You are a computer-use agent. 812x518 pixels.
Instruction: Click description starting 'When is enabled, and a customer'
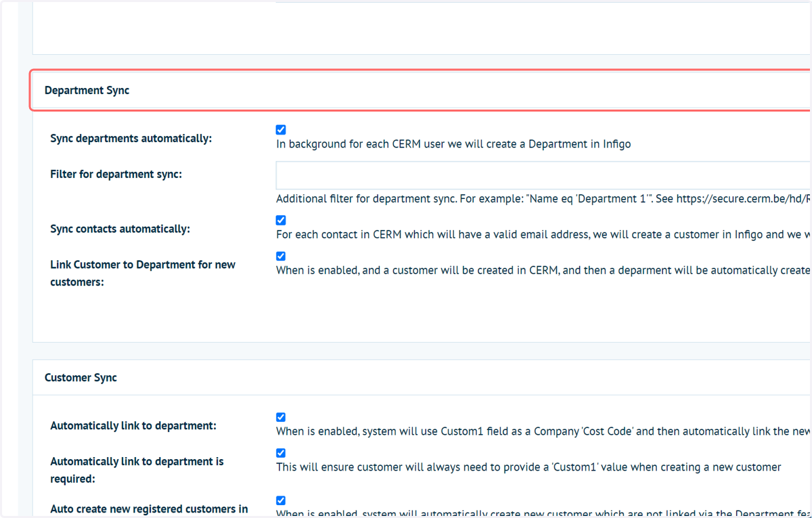(x=543, y=270)
